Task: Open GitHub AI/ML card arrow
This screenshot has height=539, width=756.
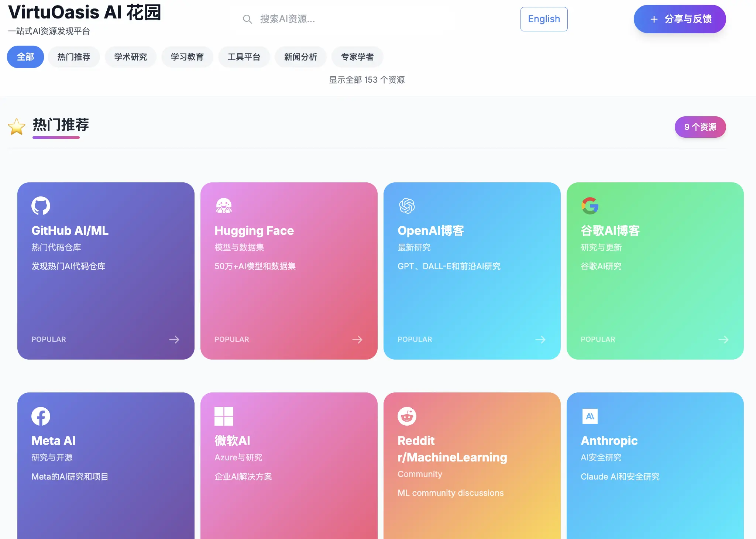Action: point(174,340)
